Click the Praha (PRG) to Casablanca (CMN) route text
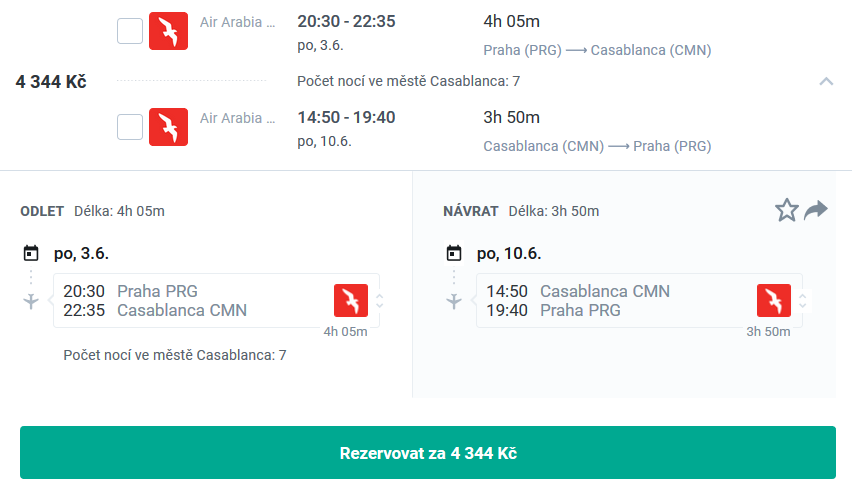852x493 pixels. coord(597,50)
